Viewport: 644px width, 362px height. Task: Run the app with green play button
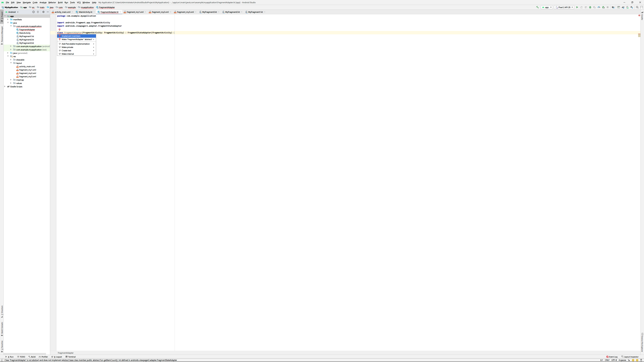[x=577, y=7]
